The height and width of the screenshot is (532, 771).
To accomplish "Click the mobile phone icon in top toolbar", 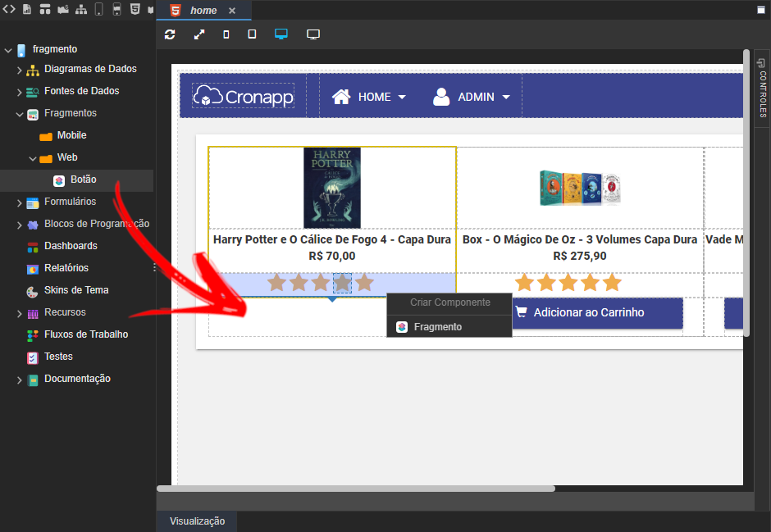I will click(x=98, y=9).
